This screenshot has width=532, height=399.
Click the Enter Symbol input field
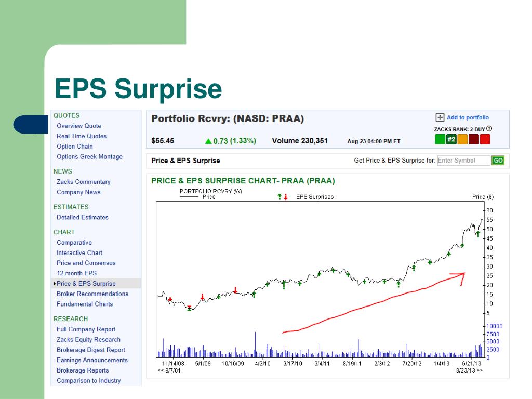tap(463, 161)
